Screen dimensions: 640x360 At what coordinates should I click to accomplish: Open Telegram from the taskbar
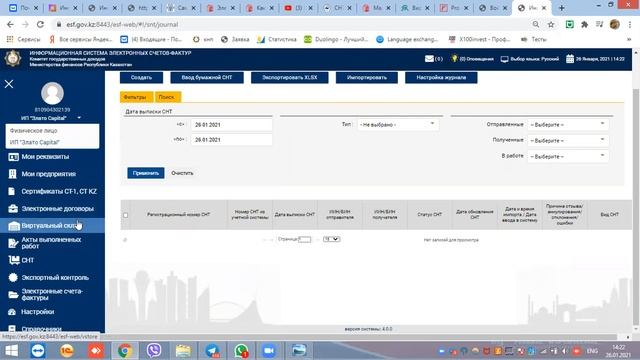[x=212, y=350]
